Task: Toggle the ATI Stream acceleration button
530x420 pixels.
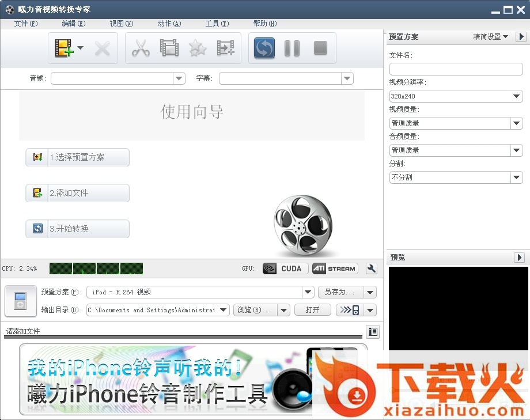Action: point(335,268)
